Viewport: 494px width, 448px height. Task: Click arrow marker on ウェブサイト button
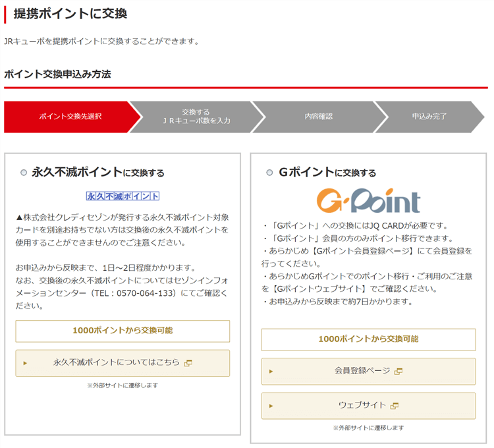click(271, 406)
